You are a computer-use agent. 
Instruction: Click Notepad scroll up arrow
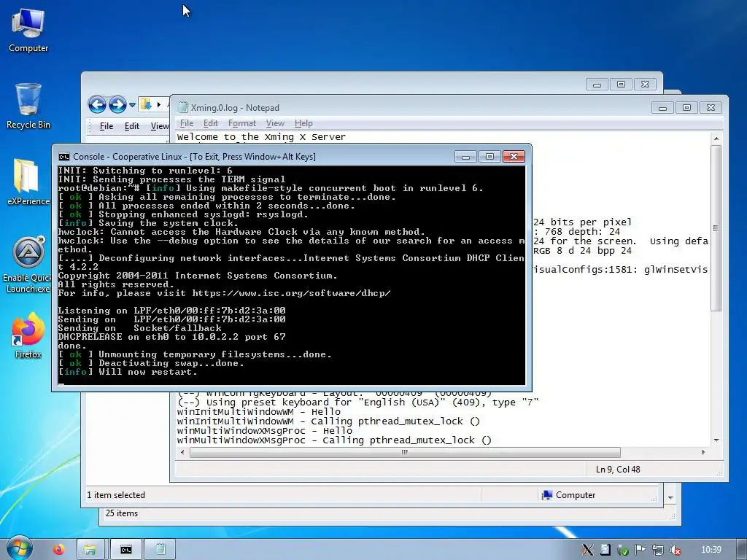(x=716, y=138)
